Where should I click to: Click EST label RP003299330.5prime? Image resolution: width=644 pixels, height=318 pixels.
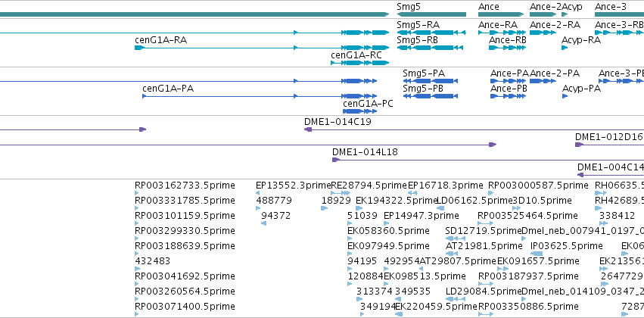(x=185, y=231)
